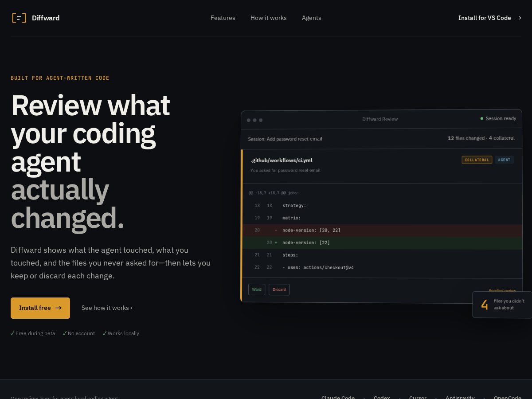Click the Diffward brand name
Image resolution: width=532 pixels, height=399 pixels.
click(46, 18)
